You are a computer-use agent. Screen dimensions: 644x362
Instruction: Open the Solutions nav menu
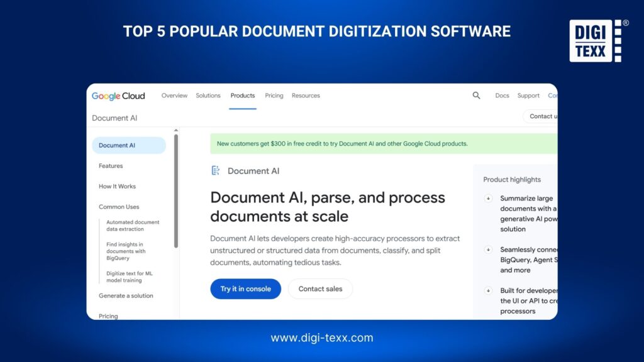(208, 96)
